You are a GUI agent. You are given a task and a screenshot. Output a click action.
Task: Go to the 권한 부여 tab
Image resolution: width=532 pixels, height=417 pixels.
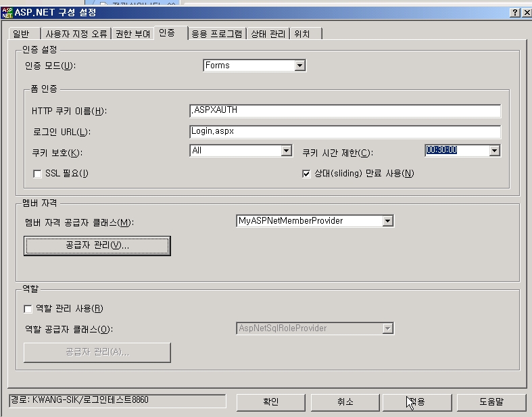[132, 34]
